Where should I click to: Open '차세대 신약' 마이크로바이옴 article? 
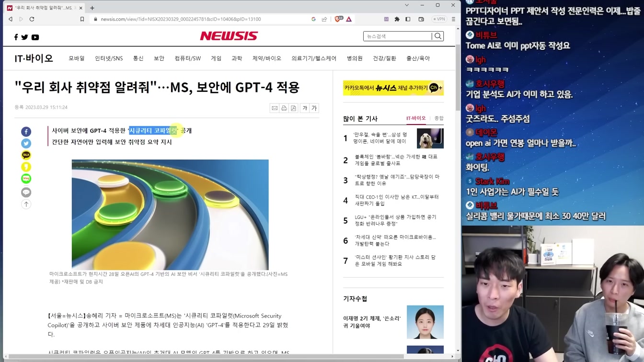[x=395, y=240]
